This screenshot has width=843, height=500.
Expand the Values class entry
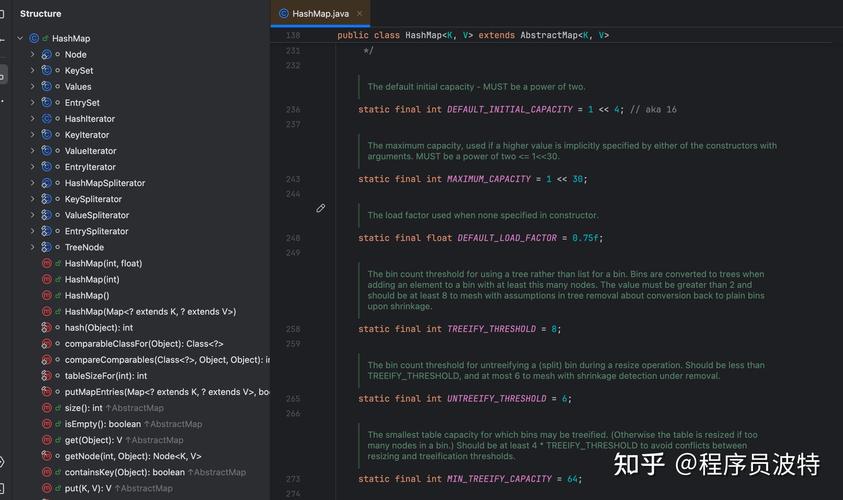32,87
